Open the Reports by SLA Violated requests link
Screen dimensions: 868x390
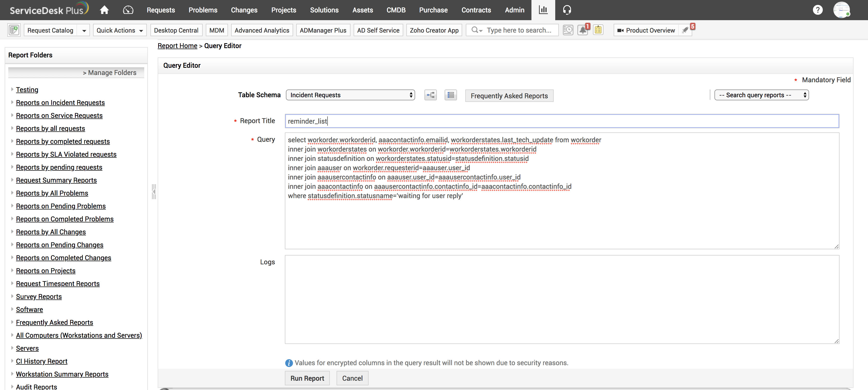click(x=66, y=154)
